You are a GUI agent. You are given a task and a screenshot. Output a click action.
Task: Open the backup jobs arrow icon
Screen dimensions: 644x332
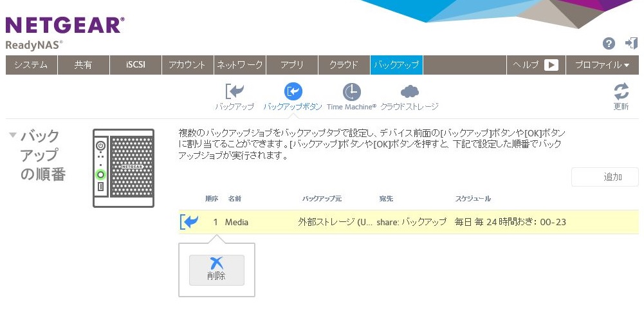pyautogui.click(x=234, y=92)
